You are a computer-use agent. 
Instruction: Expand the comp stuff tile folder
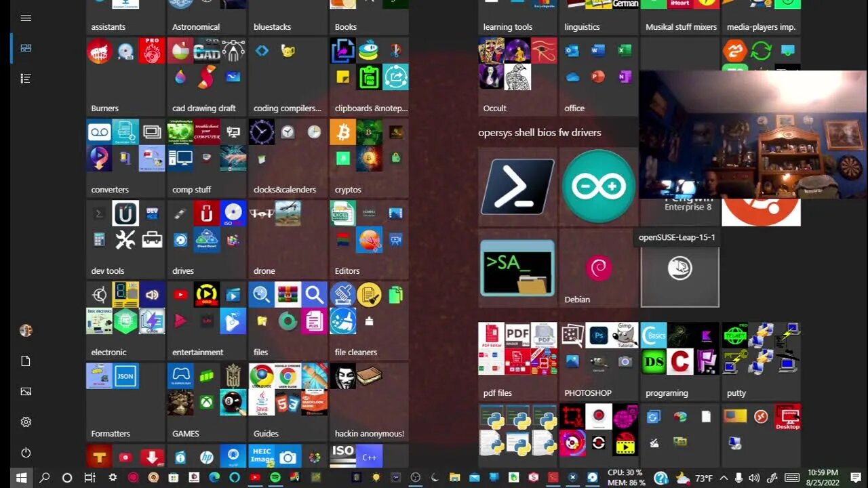[x=207, y=157]
